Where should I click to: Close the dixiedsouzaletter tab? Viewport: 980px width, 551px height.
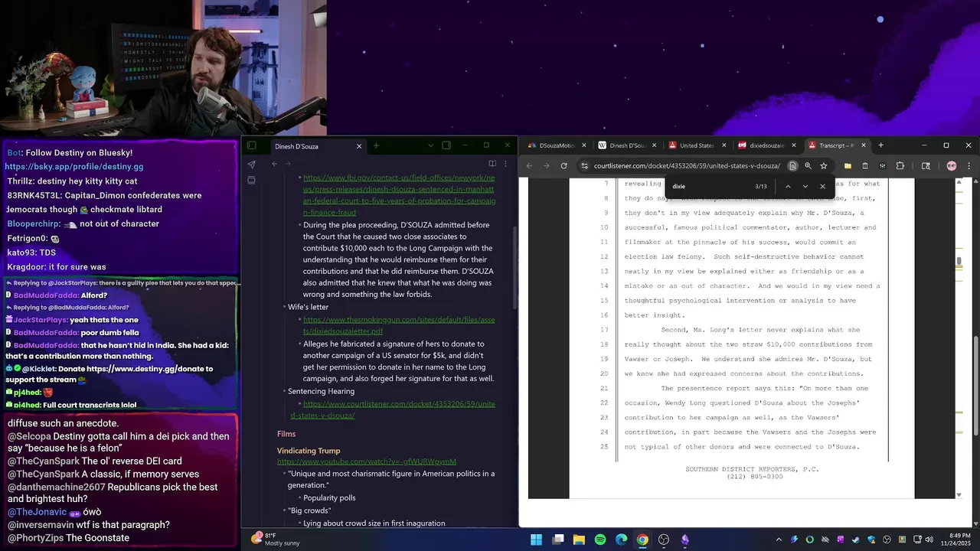point(794,145)
